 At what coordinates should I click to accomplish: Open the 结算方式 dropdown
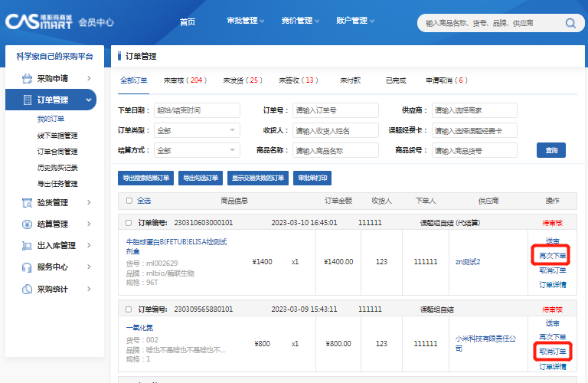tap(197, 150)
